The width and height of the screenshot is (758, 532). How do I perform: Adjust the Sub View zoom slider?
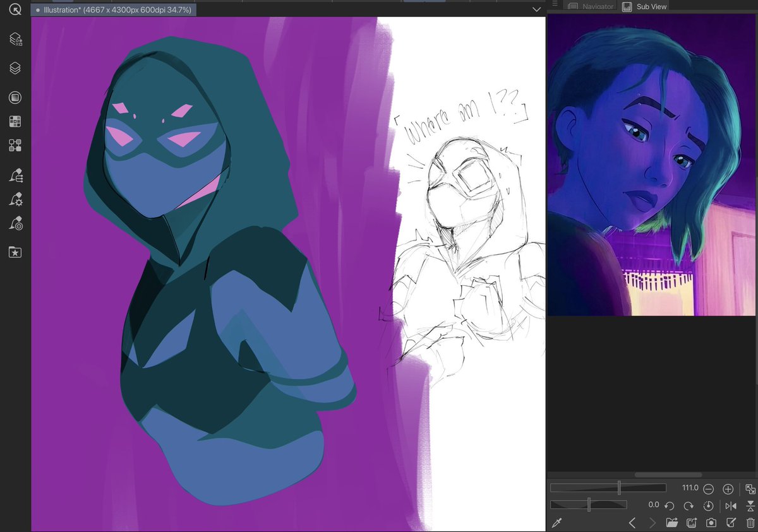point(608,488)
